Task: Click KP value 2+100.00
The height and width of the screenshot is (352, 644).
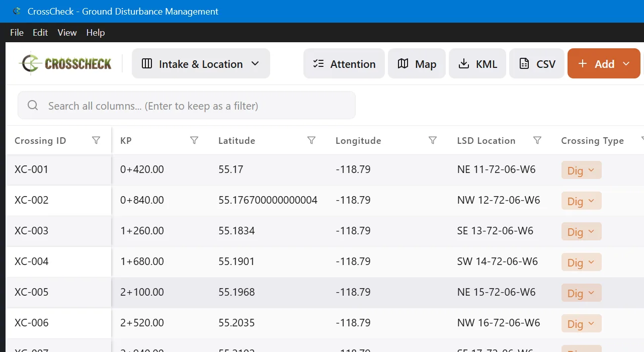Action: pos(142,292)
